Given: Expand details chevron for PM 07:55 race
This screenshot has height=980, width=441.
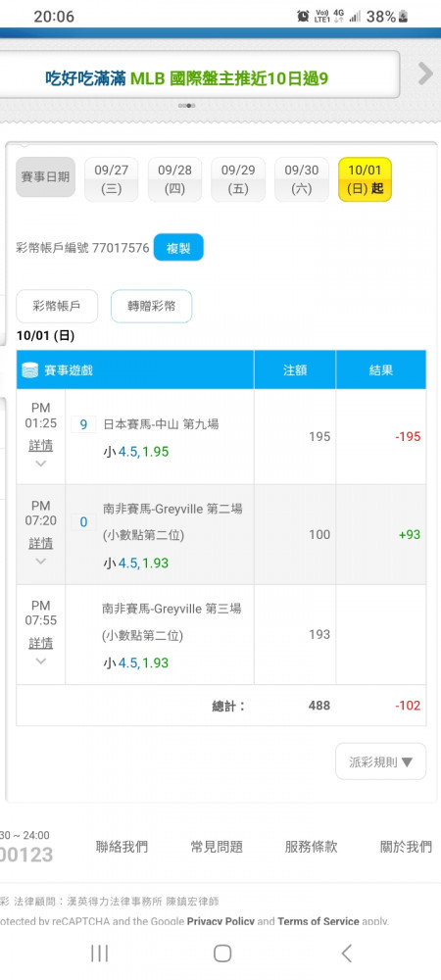Looking at the screenshot, I should [x=40, y=661].
